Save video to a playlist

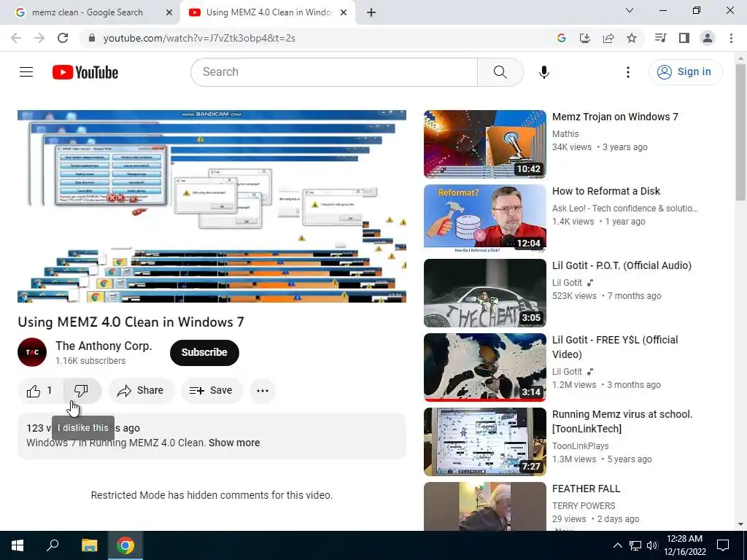(x=212, y=391)
